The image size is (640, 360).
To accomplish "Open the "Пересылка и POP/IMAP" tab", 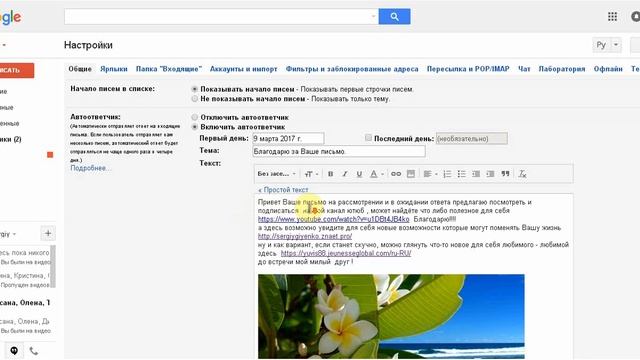I will 468,69.
